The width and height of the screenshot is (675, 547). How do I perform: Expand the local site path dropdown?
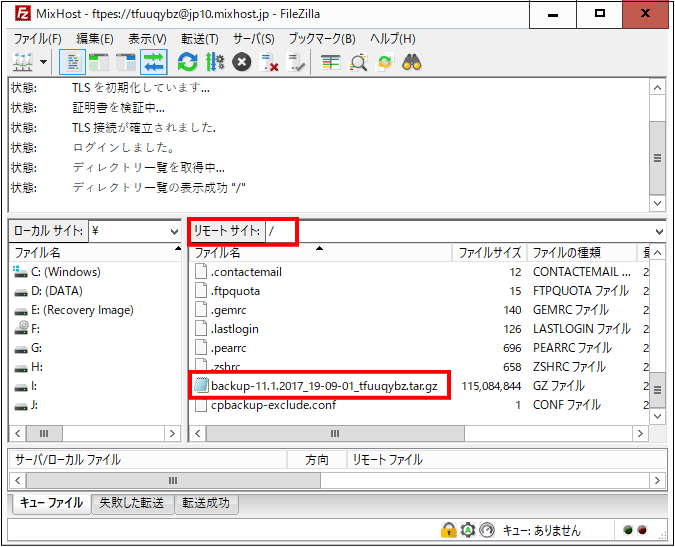[x=174, y=232]
